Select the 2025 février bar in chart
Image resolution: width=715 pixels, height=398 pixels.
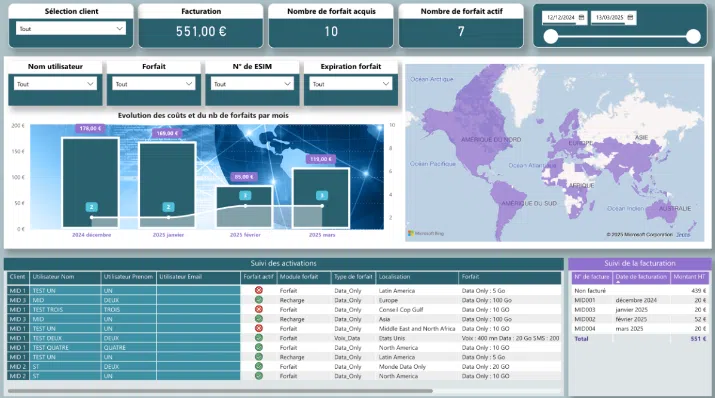pos(244,207)
